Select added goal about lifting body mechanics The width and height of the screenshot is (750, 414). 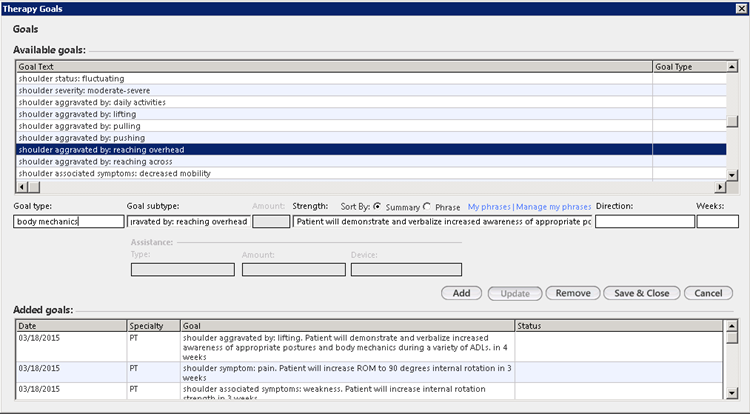pos(369,347)
